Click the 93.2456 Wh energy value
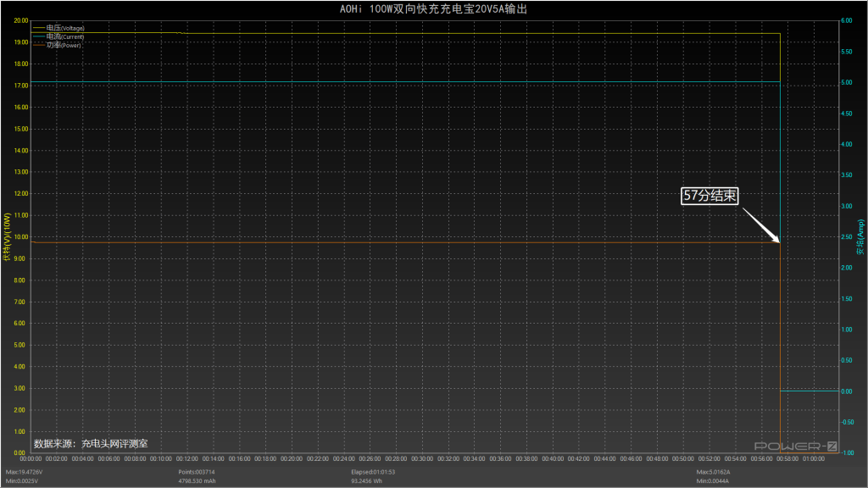 366,481
